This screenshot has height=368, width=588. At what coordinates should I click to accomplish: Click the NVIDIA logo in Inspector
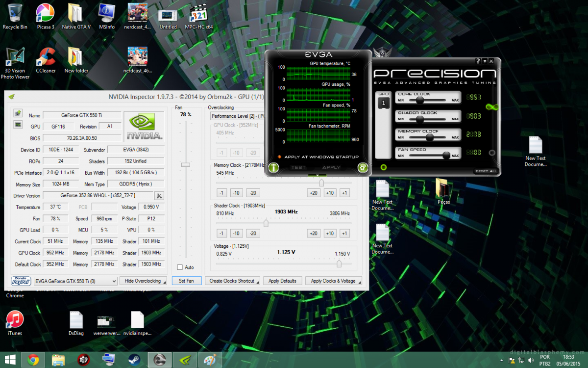click(144, 127)
